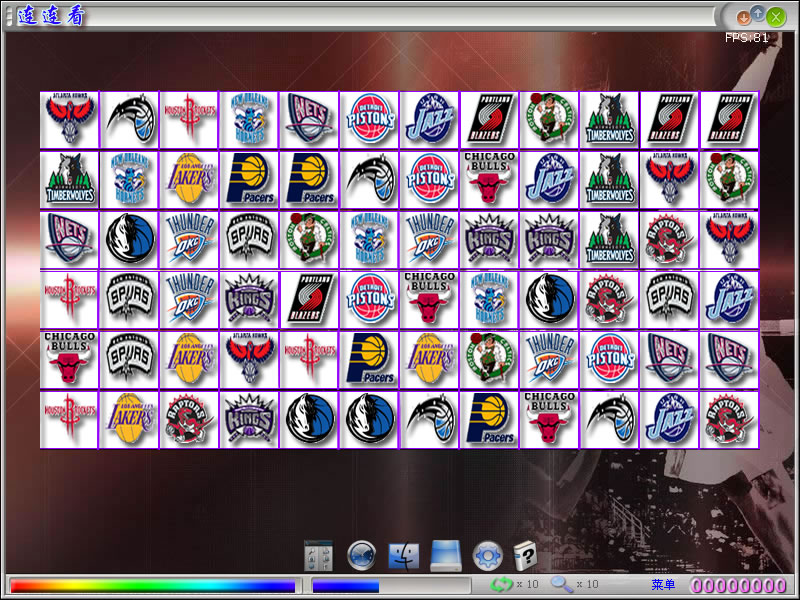Select the Thunder OKC tile in the fourth row

pyautogui.click(x=190, y=299)
